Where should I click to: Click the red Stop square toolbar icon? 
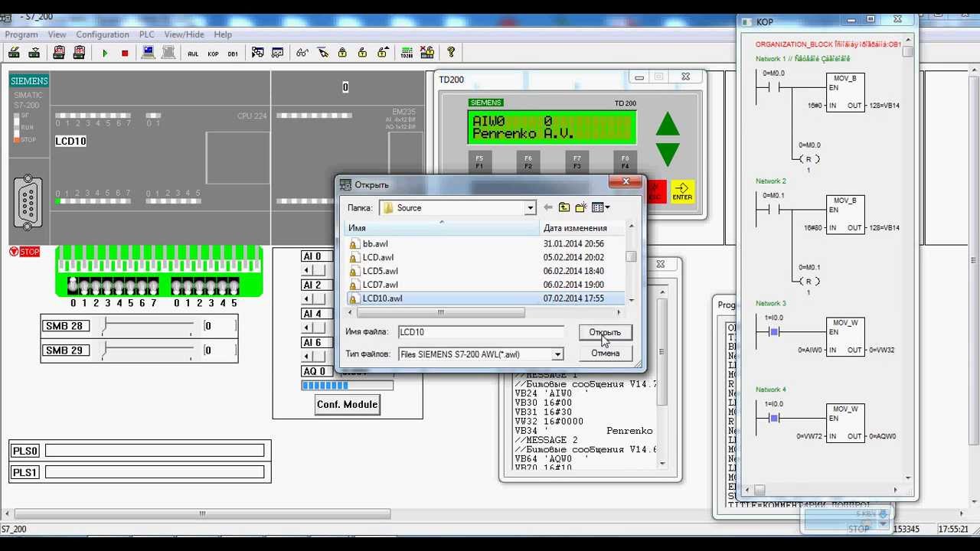(125, 53)
